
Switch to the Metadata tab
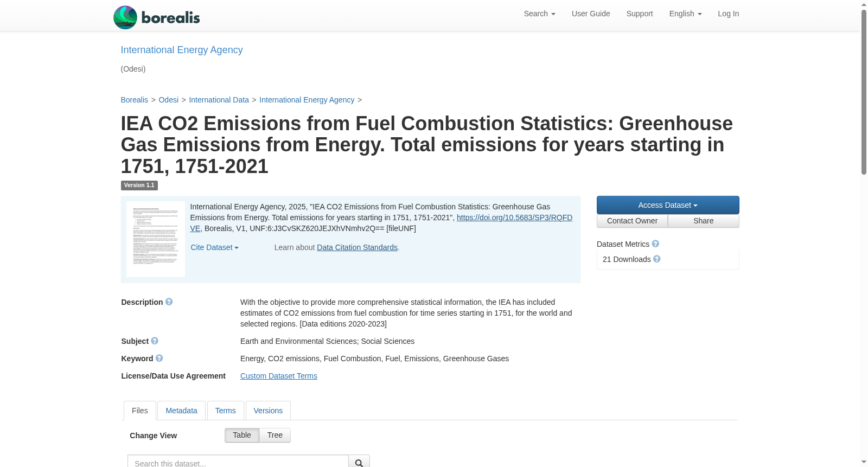tap(181, 411)
